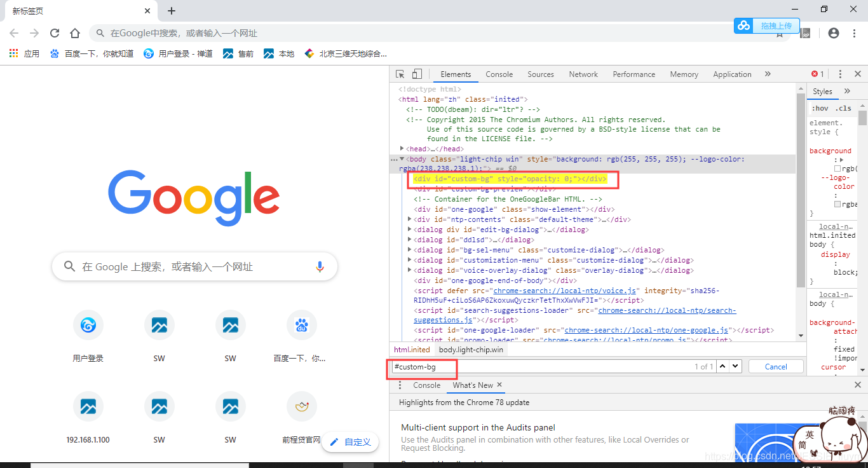Switch to the Application tab
The height and width of the screenshot is (468, 868).
point(732,74)
